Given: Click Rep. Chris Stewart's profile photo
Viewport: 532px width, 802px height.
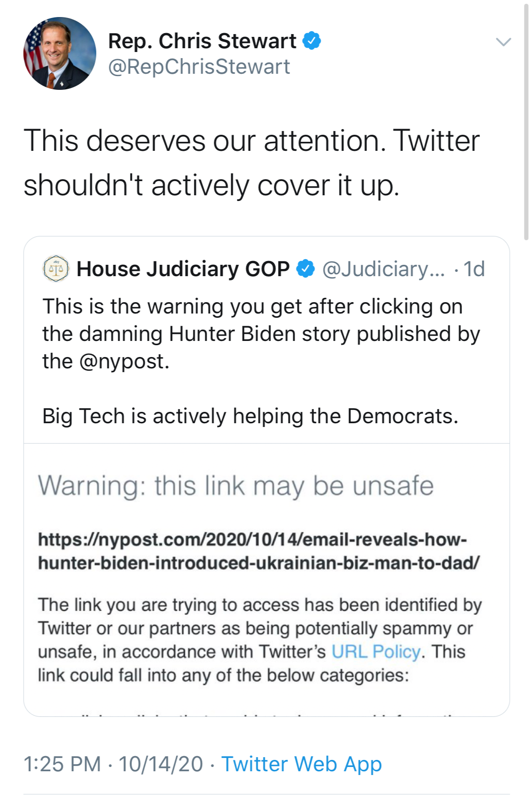Looking at the screenshot, I should click(x=60, y=53).
